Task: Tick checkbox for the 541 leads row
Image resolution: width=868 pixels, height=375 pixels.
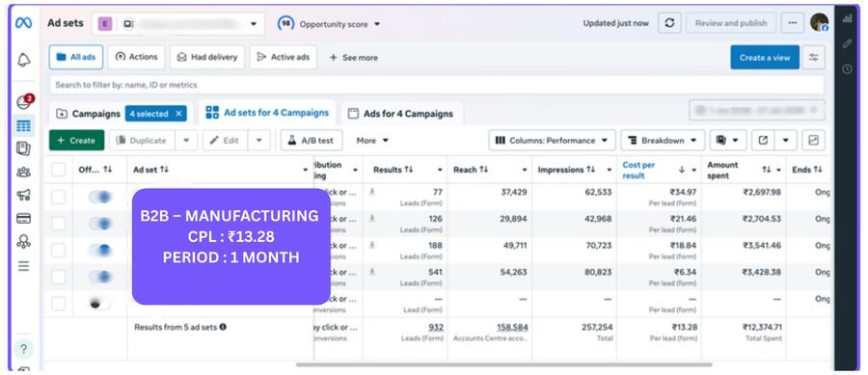Action: coord(58,277)
